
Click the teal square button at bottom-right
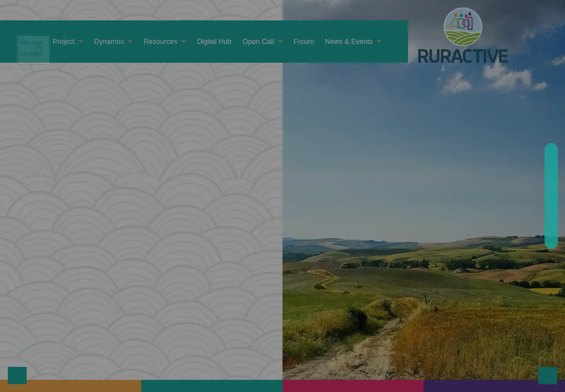tap(548, 376)
